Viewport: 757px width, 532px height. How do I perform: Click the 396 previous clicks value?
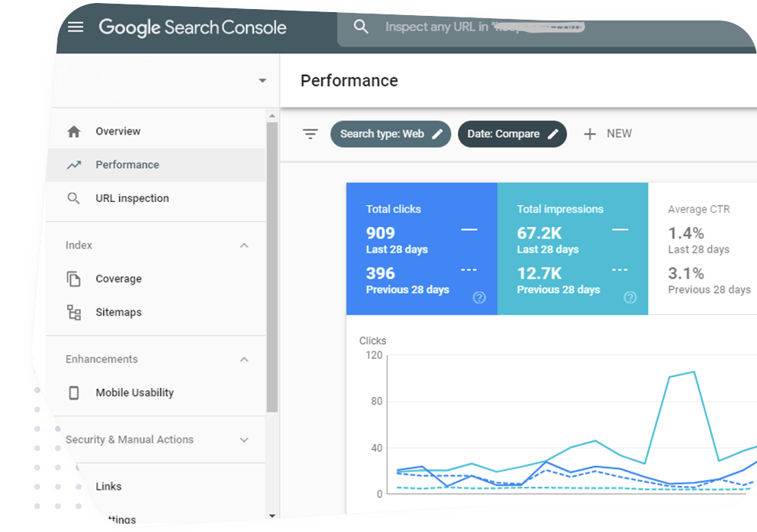[381, 274]
